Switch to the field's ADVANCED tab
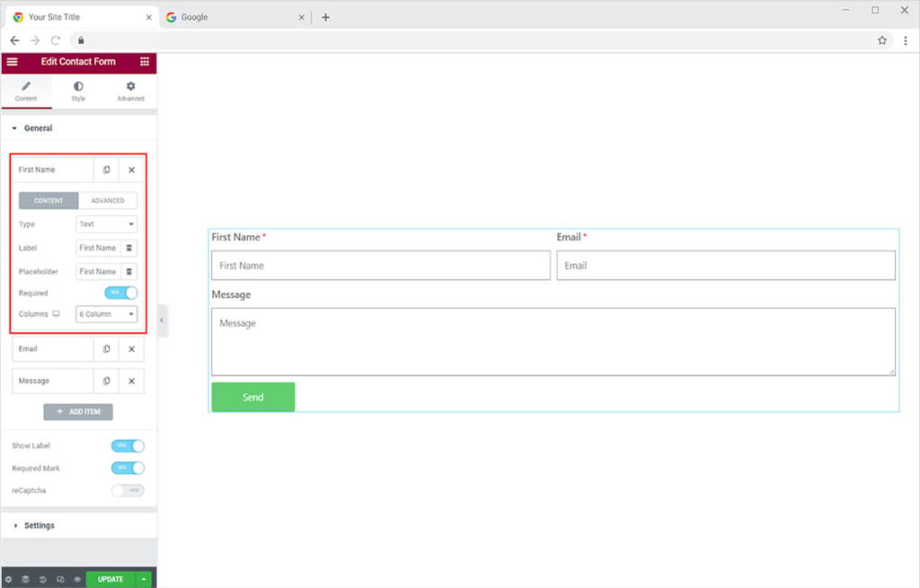Screen dimensions: 920x588 point(108,200)
